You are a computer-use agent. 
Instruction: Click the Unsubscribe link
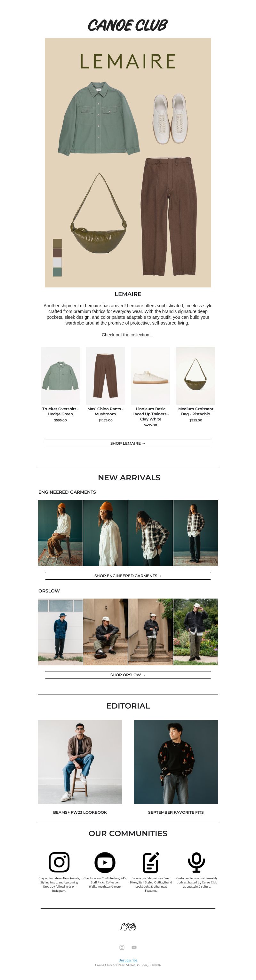pos(128,960)
